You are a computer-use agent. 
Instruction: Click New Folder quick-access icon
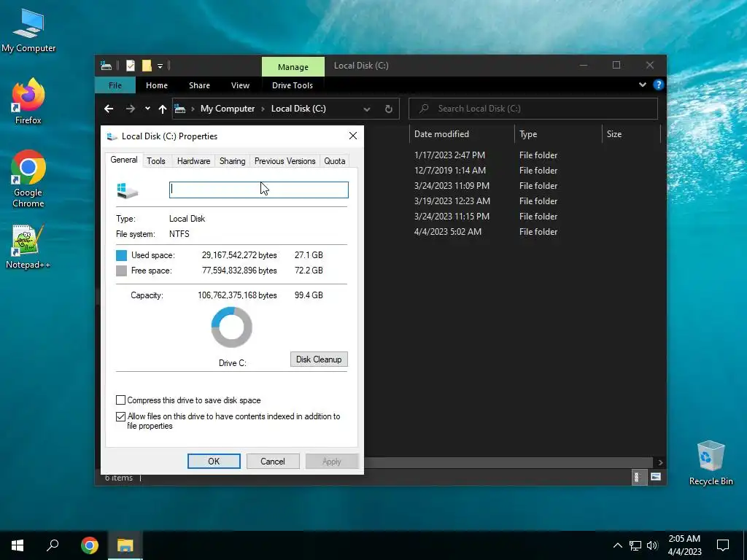tap(147, 66)
